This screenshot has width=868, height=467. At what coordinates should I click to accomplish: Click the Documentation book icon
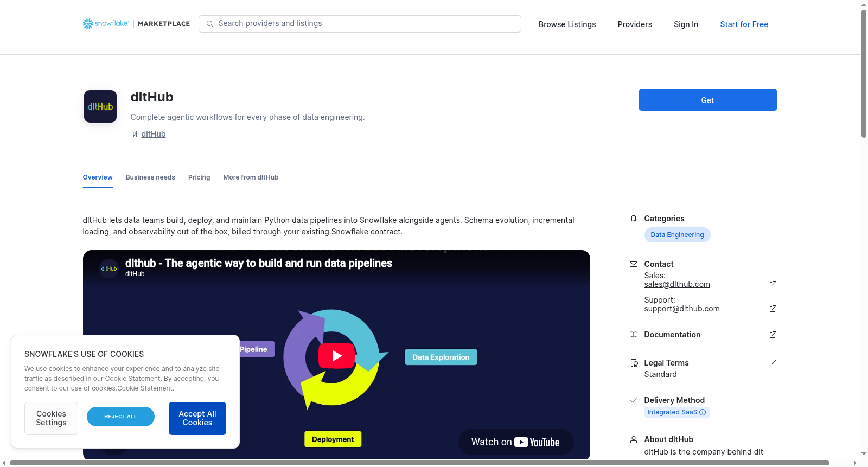(634, 335)
